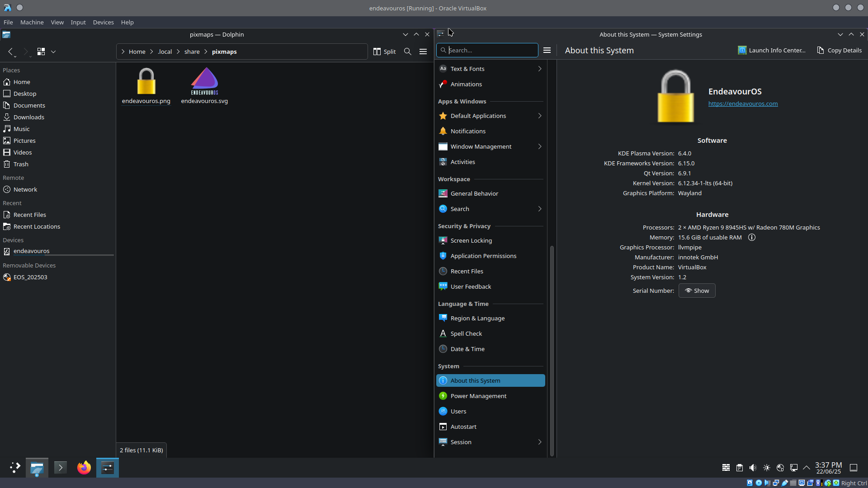The width and height of the screenshot is (868, 488).
Task: Click the settings sidebar scrollbar
Action: tap(552, 350)
